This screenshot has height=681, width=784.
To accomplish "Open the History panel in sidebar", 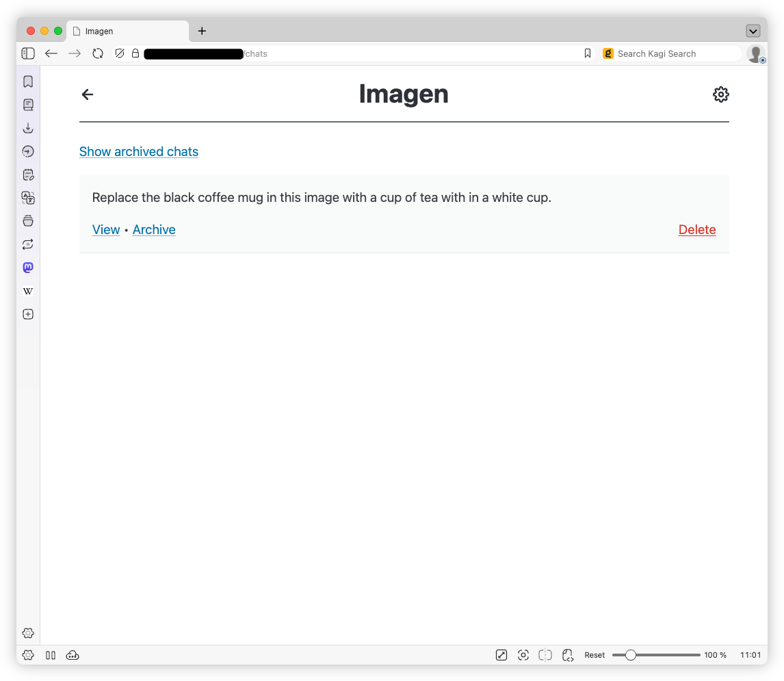I will coord(28,151).
